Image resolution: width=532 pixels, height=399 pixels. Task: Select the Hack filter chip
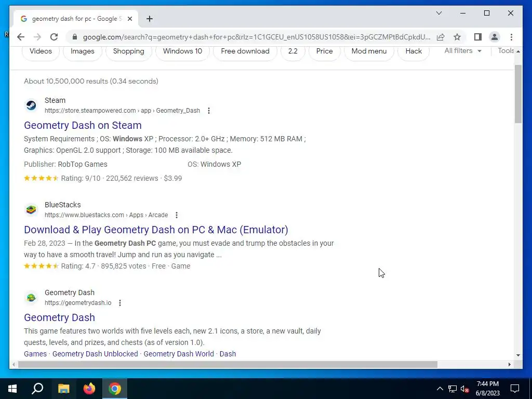coord(414,51)
